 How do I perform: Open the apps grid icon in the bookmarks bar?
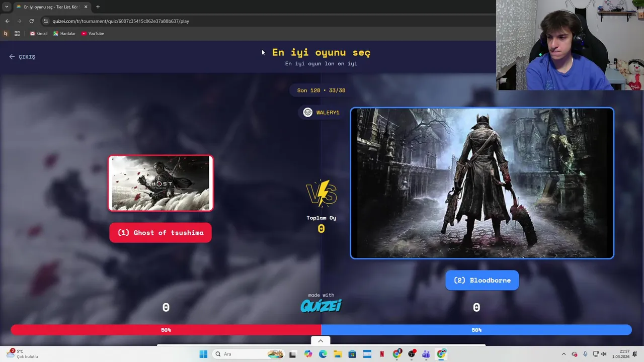coord(17,34)
